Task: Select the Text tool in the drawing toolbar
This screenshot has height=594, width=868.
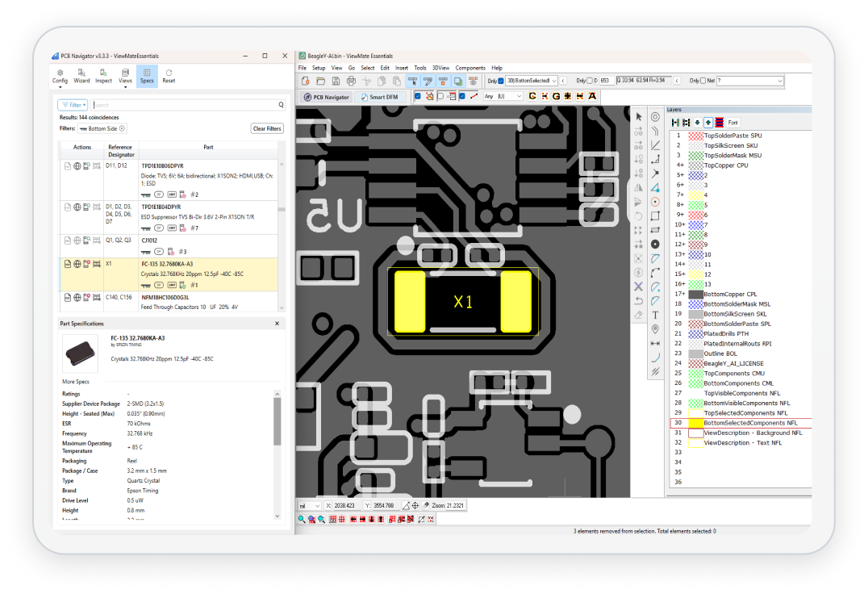Action: point(655,316)
